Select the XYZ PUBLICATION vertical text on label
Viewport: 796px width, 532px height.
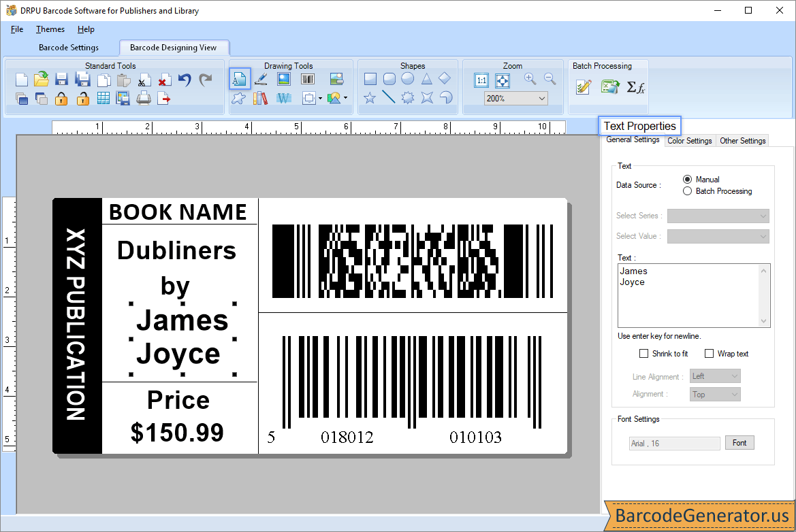pyautogui.click(x=76, y=325)
